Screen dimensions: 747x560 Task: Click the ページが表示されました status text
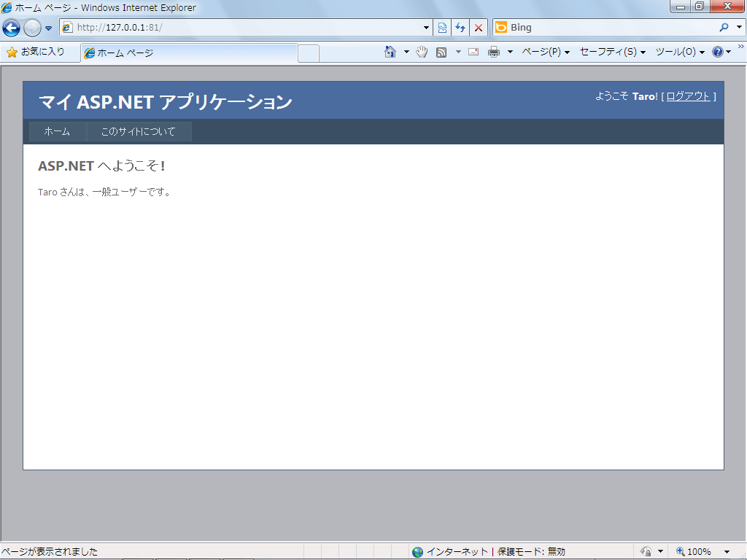point(50,551)
